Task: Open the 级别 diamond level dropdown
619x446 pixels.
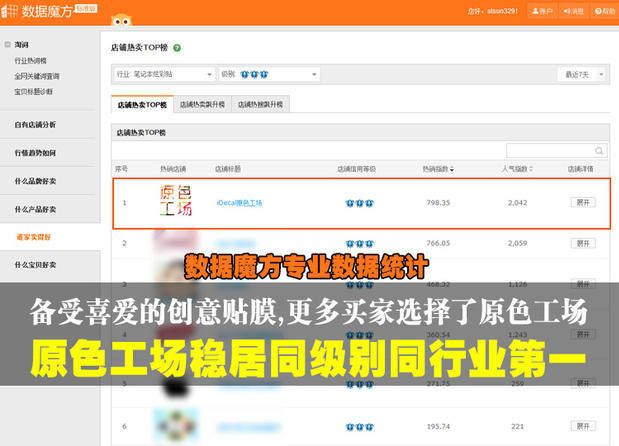Action: click(x=269, y=74)
